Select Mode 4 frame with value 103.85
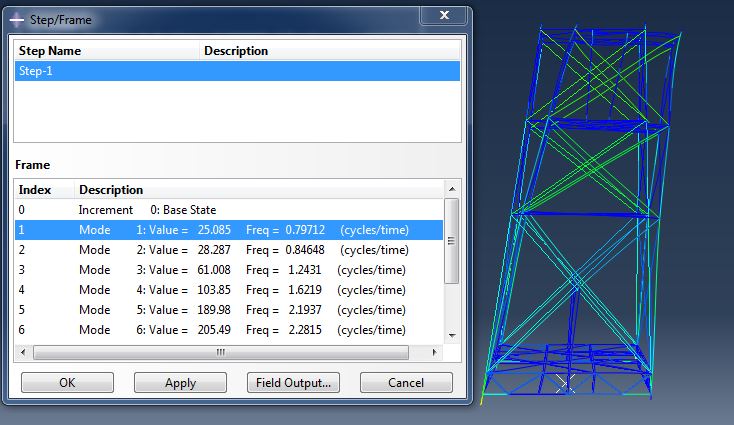Viewport: 734px width, 425px height. [x=228, y=290]
